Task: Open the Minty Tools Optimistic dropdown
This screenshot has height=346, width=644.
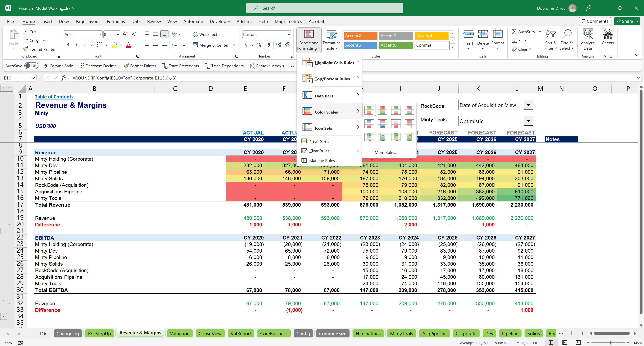Action: click(x=529, y=121)
